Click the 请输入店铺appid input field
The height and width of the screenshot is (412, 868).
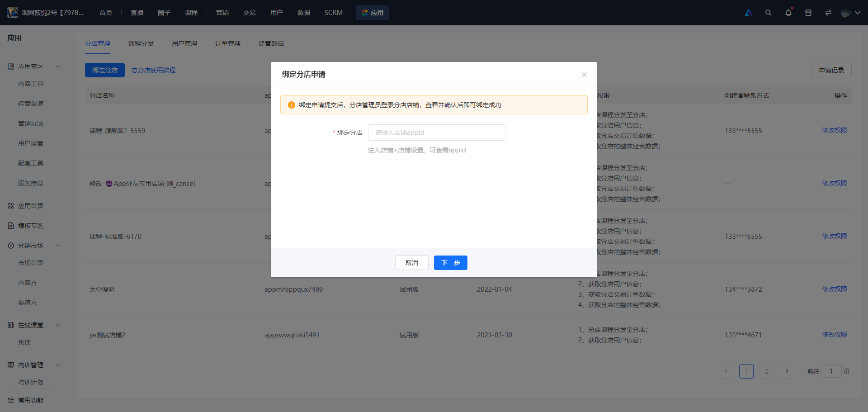437,133
